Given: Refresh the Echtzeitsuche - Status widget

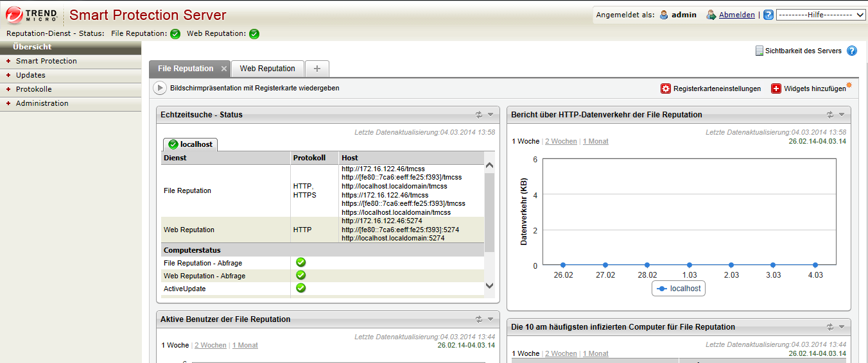Looking at the screenshot, I should pos(478,115).
